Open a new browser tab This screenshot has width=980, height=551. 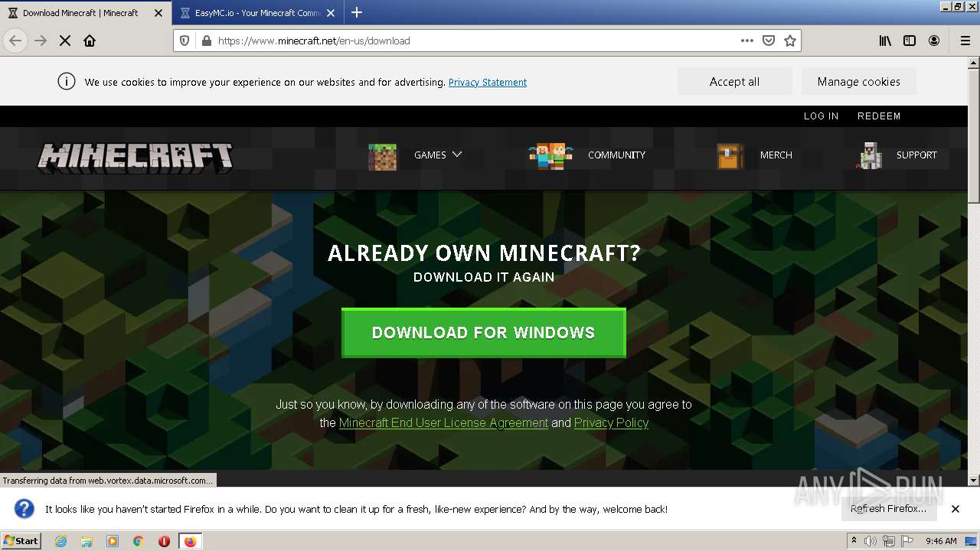click(x=357, y=12)
